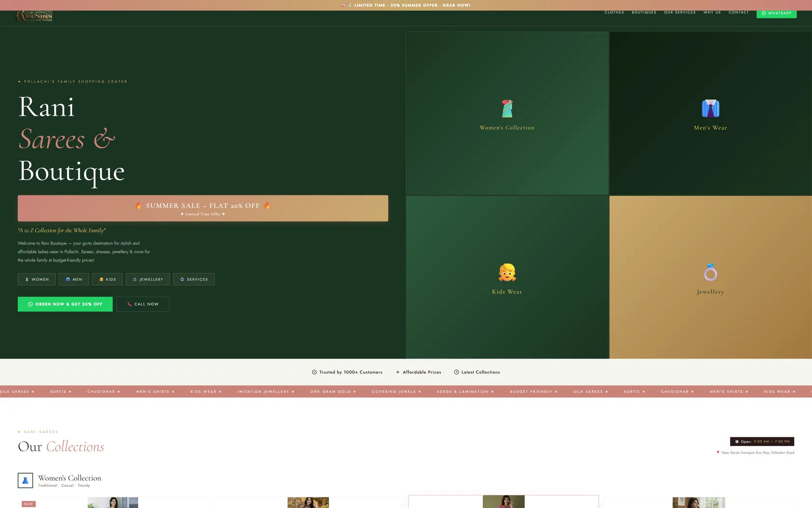This screenshot has height=508, width=812.
Task: Open Contact from the navigation bar
Action: (739, 13)
